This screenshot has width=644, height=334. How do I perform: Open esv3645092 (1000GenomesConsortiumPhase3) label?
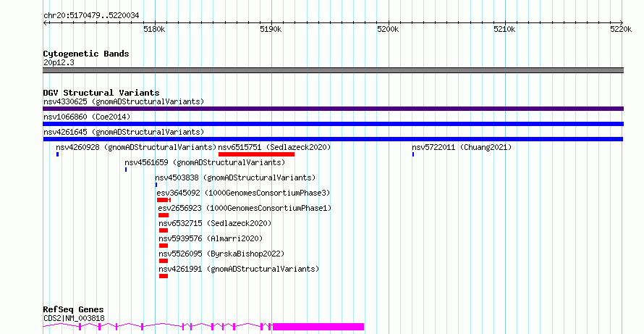244,193
